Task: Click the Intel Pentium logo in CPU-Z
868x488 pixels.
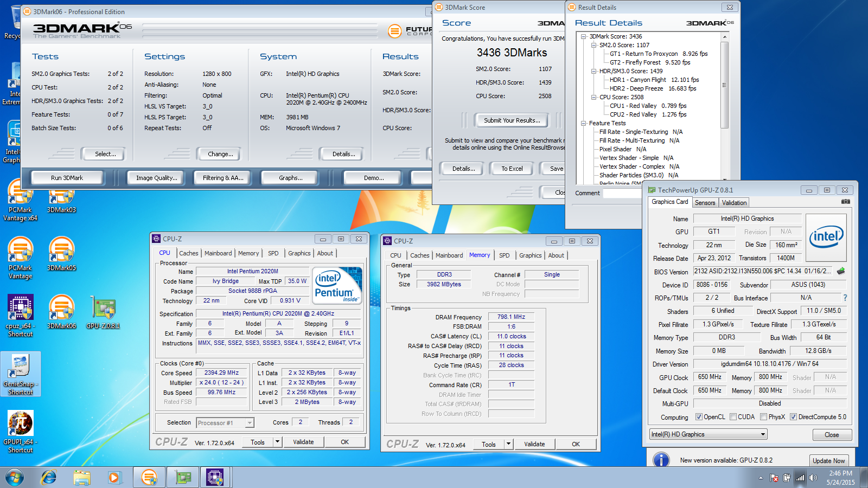Action: coord(338,285)
